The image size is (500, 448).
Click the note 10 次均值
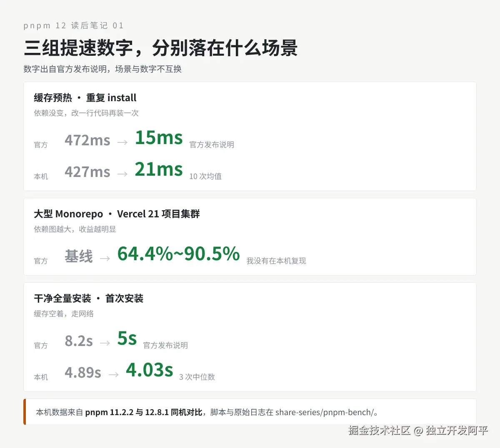click(205, 177)
